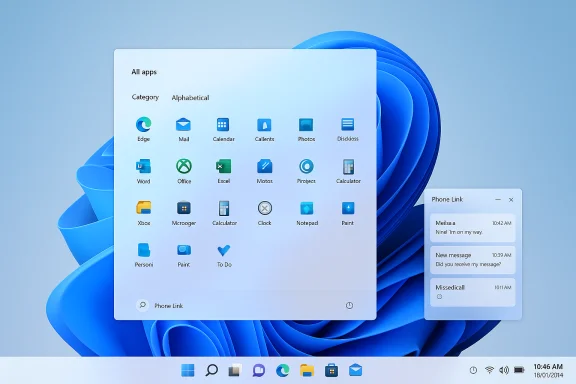Switch to the Alphabetical tab

coord(190,97)
